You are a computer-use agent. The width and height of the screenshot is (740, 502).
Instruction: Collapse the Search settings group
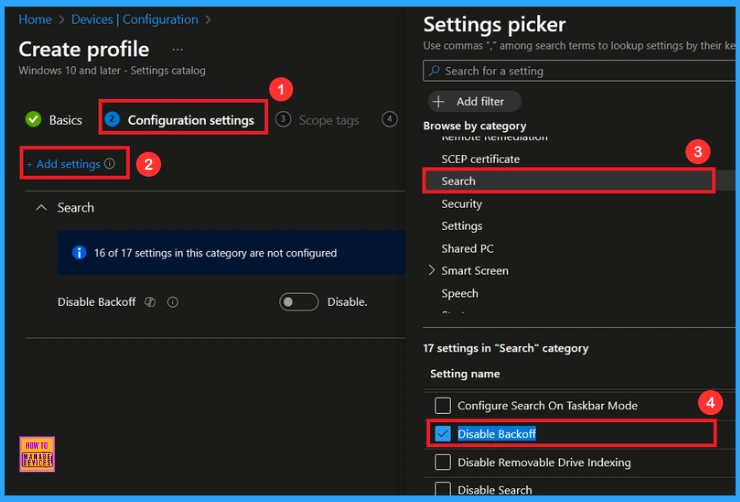tap(42, 208)
